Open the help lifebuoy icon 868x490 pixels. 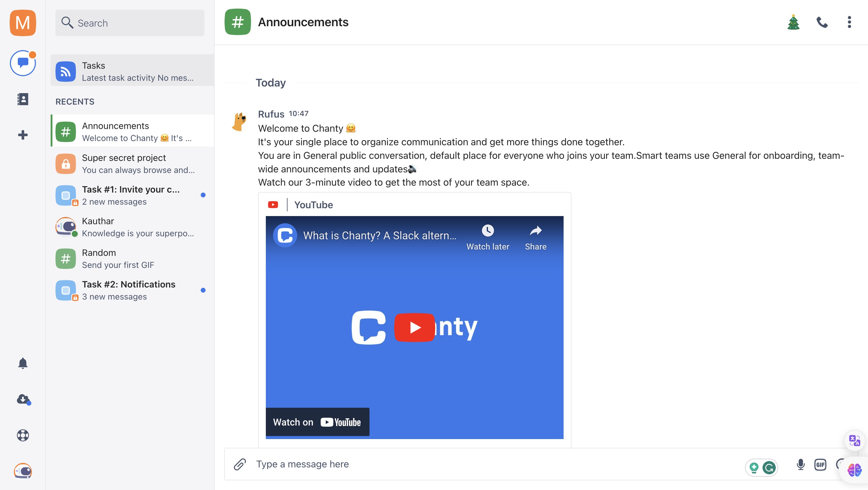click(x=23, y=435)
